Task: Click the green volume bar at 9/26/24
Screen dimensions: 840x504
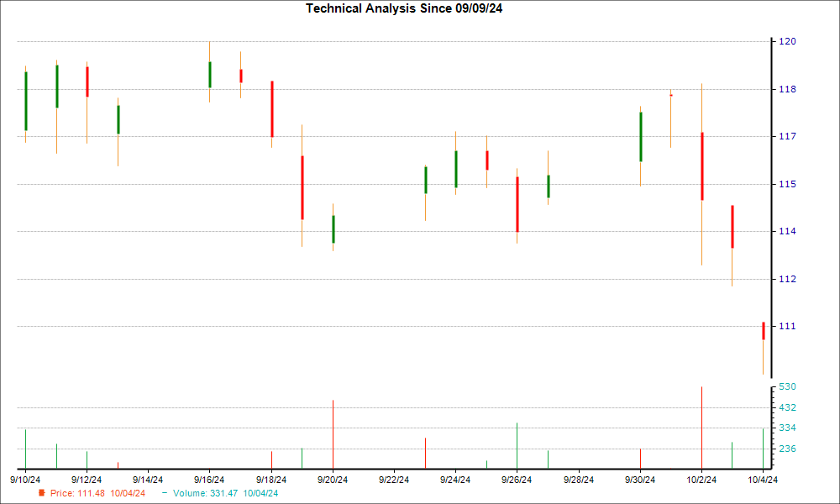Action: point(517,446)
